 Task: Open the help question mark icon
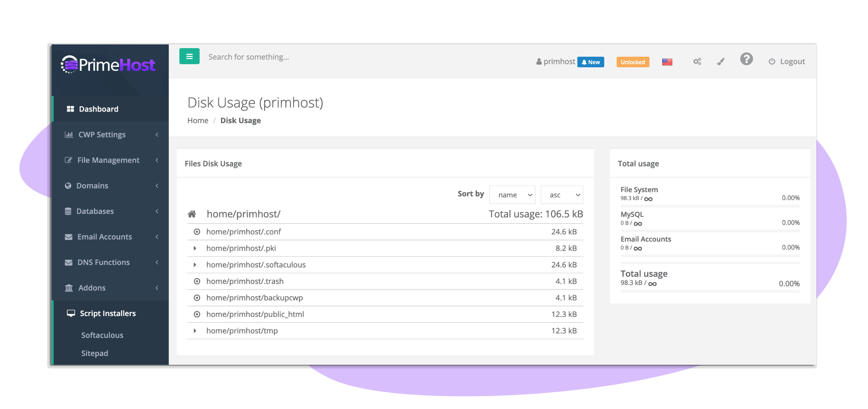[x=746, y=59]
